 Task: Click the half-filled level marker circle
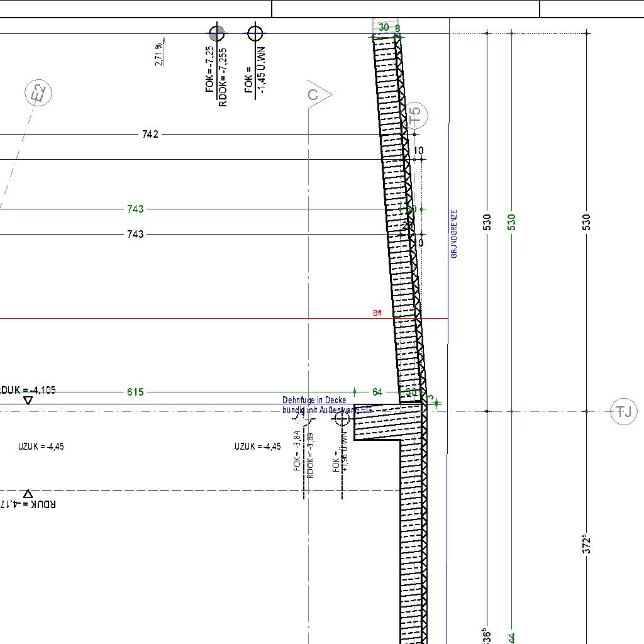click(x=217, y=33)
